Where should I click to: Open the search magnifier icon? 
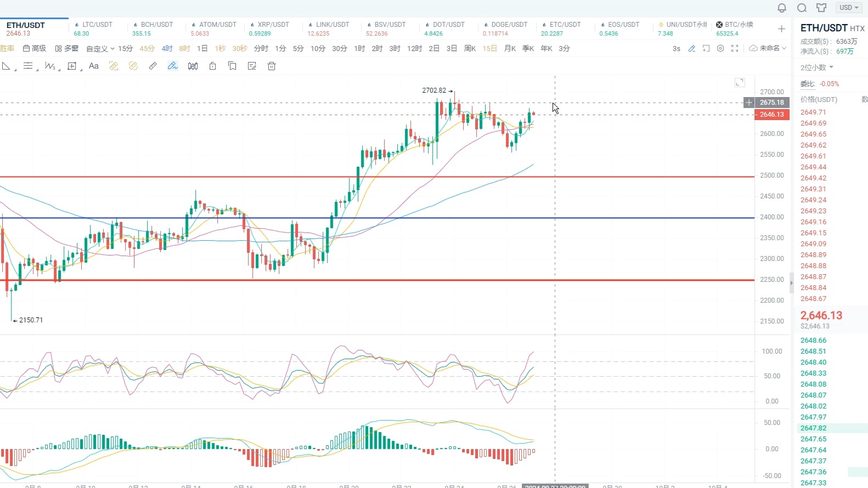(x=802, y=8)
